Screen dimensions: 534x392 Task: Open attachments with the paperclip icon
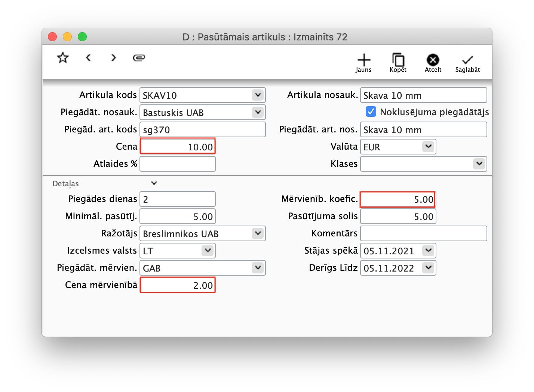[x=139, y=57]
